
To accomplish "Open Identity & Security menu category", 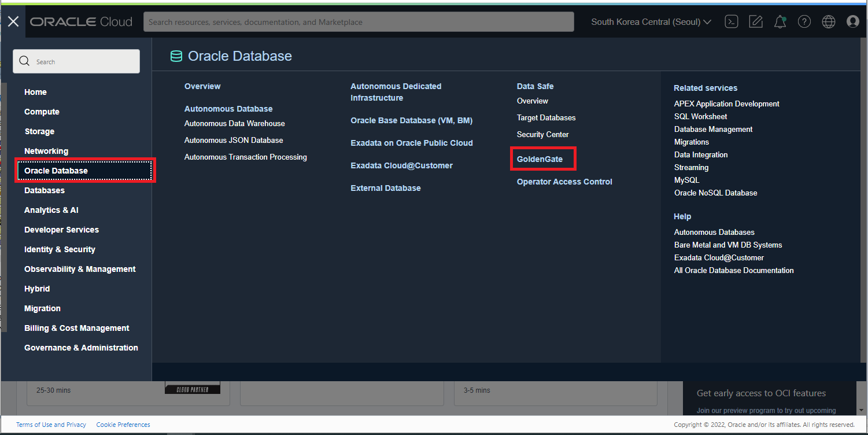I will (x=60, y=249).
